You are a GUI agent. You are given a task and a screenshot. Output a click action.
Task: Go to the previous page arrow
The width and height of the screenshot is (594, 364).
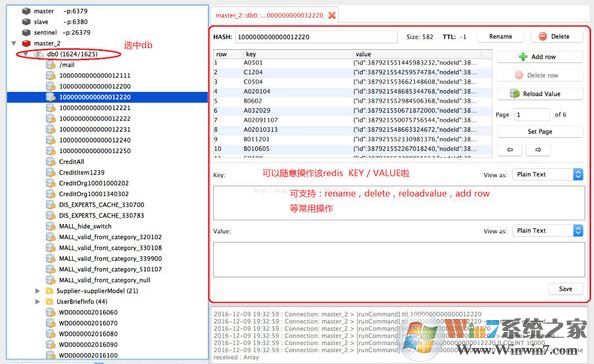pos(510,150)
